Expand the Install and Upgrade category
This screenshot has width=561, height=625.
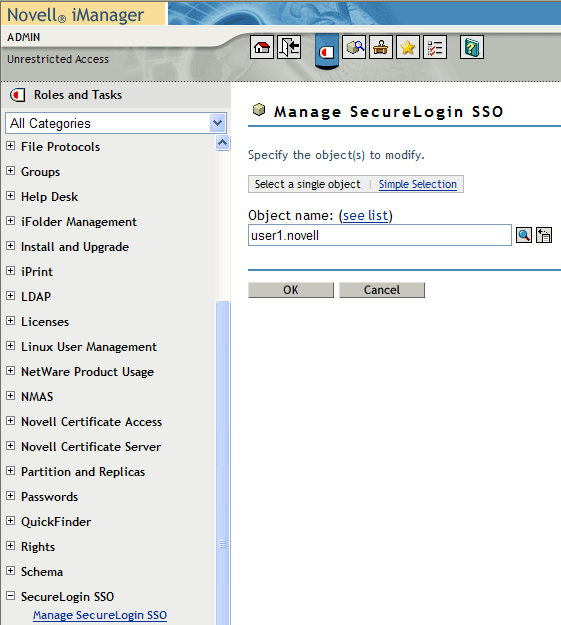tap(11, 246)
